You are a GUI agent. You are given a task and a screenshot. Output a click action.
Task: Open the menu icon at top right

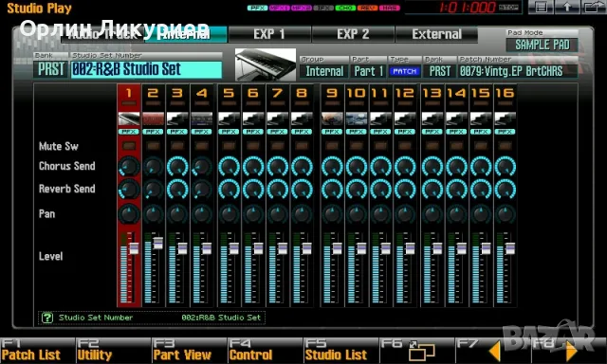point(541,7)
